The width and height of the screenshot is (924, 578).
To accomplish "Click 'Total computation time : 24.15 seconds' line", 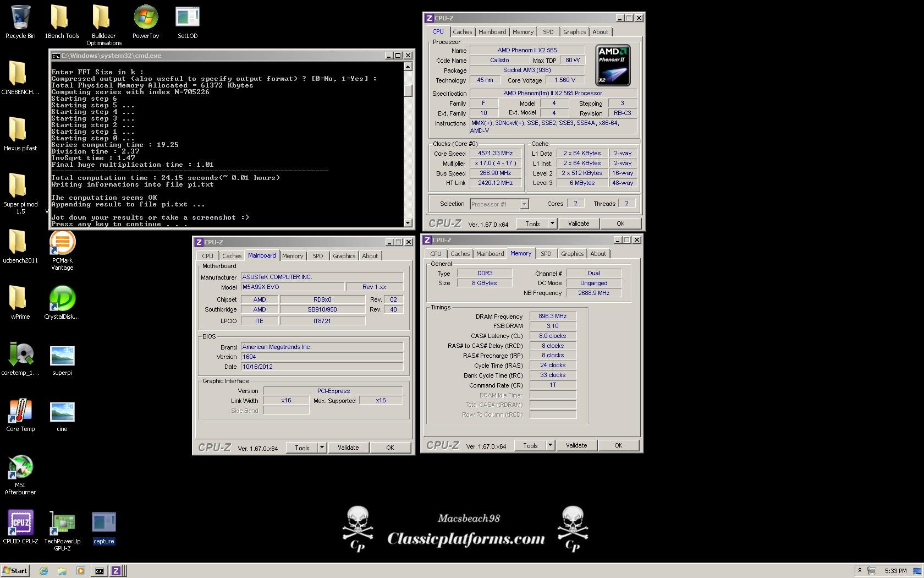I will 166,178.
